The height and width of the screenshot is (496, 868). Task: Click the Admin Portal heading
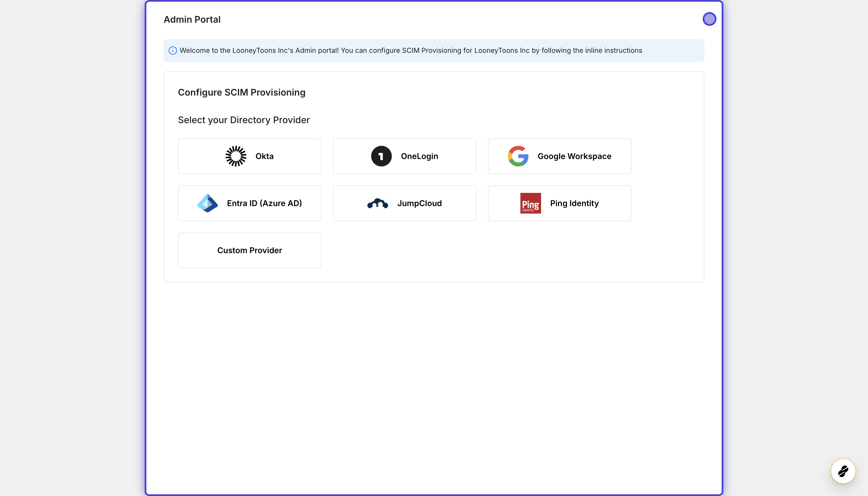click(192, 20)
